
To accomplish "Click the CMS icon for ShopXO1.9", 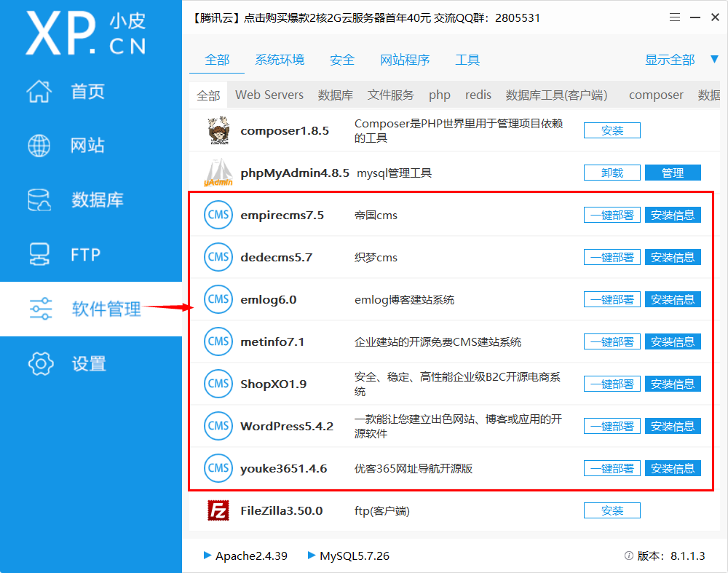I will coord(218,384).
